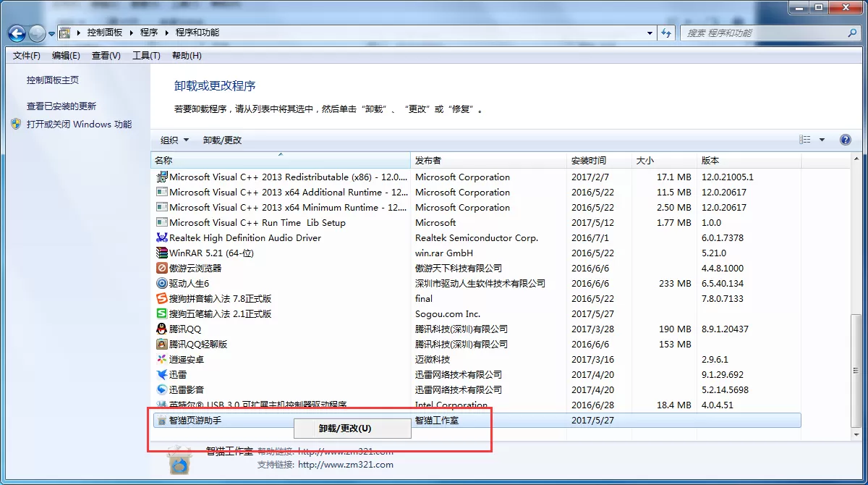Sort by 名称 column header
Screen dimensions: 868x485
(281, 161)
